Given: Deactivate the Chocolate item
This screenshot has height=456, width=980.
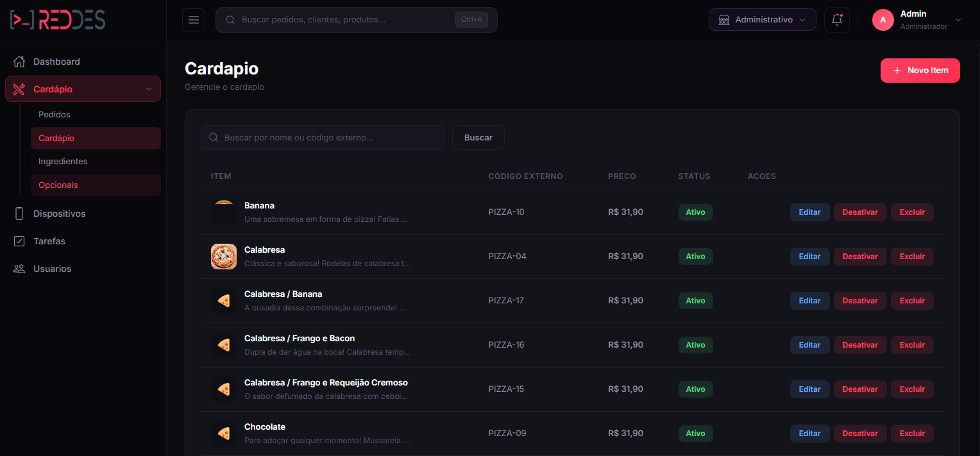Looking at the screenshot, I should (x=859, y=434).
